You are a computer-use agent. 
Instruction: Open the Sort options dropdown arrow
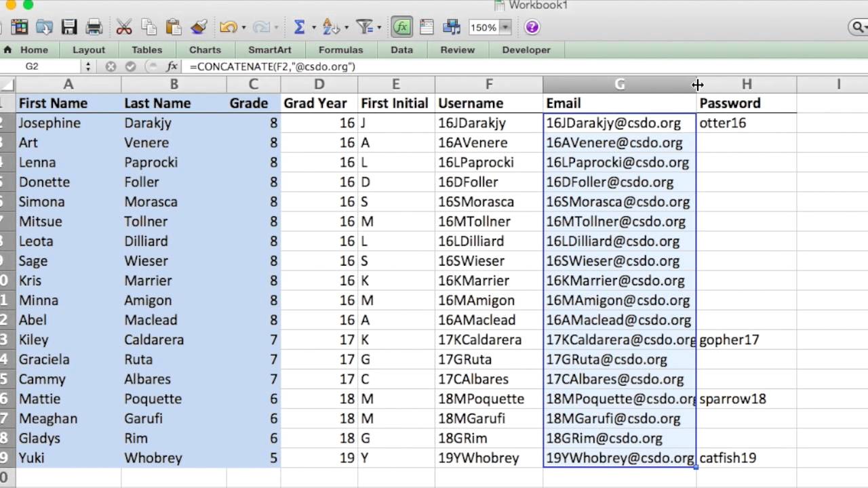click(347, 28)
